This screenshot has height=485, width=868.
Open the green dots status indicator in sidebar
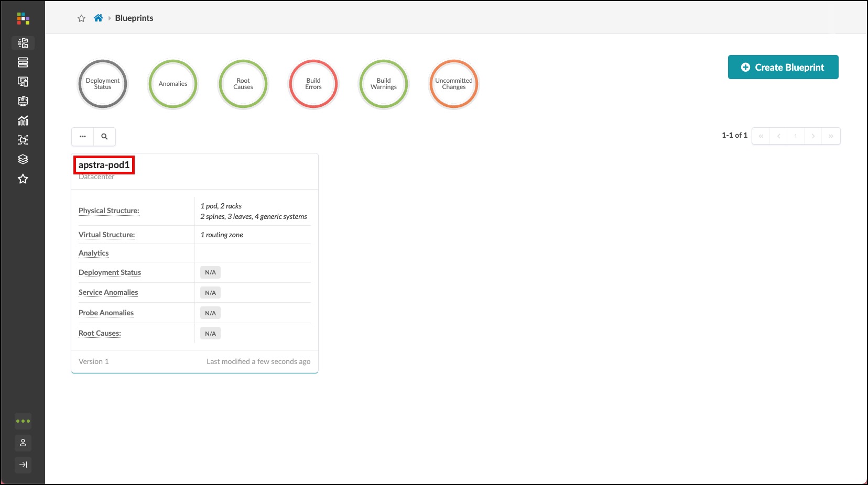23,421
